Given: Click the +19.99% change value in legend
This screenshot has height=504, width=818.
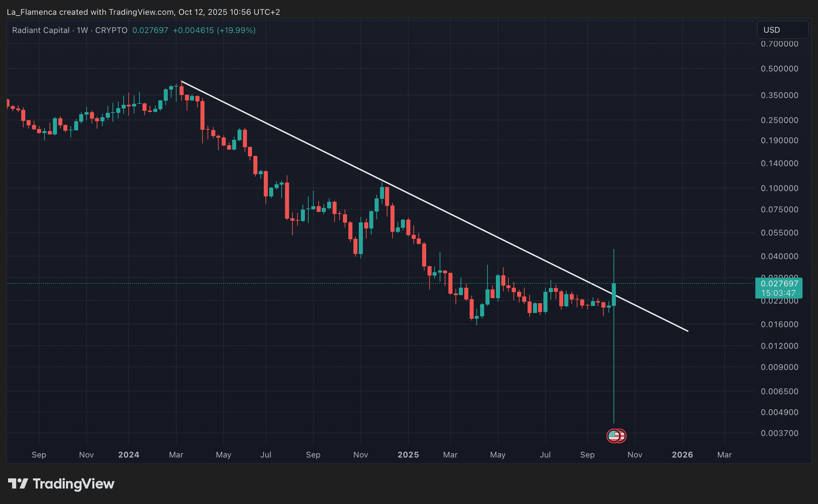Looking at the screenshot, I should (236, 30).
